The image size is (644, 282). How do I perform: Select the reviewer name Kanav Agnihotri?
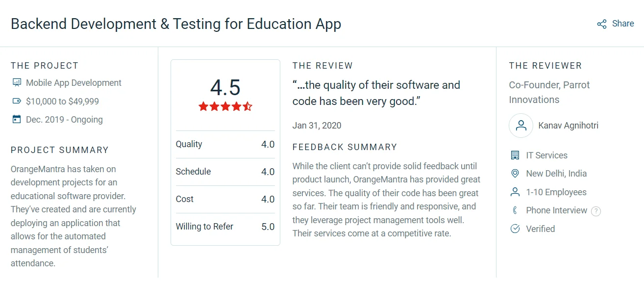568,126
